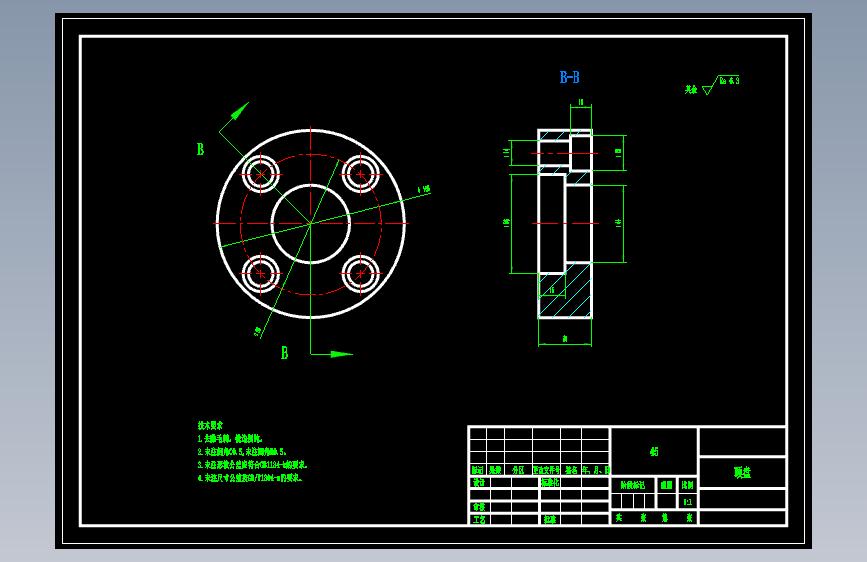The width and height of the screenshot is (867, 562).
Task: Click the "分区" column header
Action: click(x=518, y=470)
